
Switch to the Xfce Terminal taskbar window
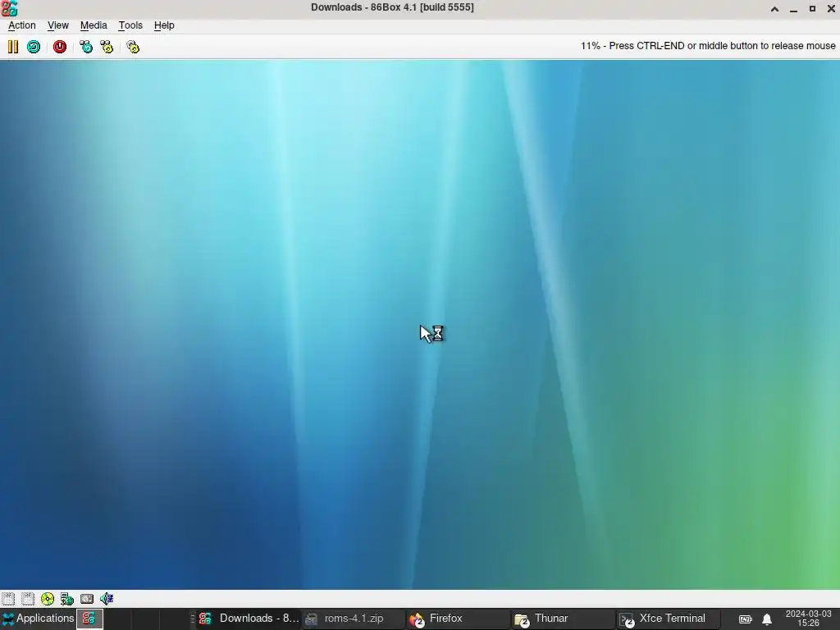coord(668,619)
